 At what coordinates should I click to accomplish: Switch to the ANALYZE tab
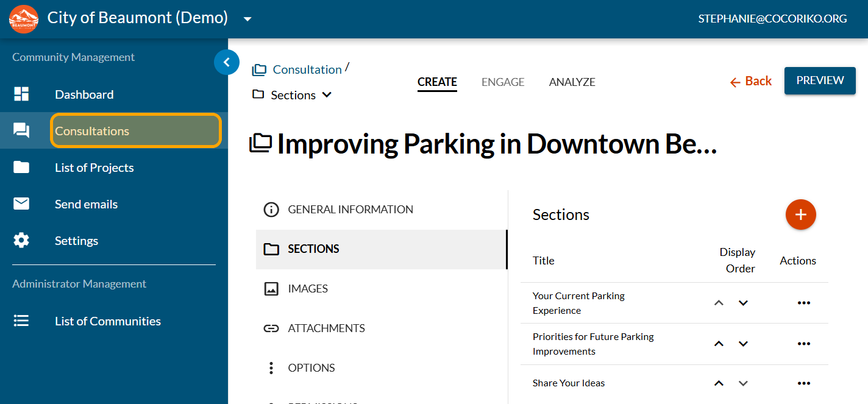pyautogui.click(x=572, y=82)
